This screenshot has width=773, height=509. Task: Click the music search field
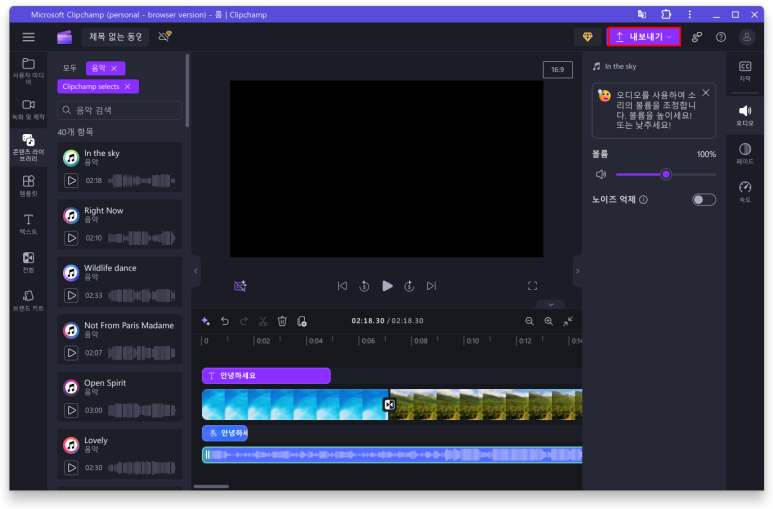click(119, 110)
